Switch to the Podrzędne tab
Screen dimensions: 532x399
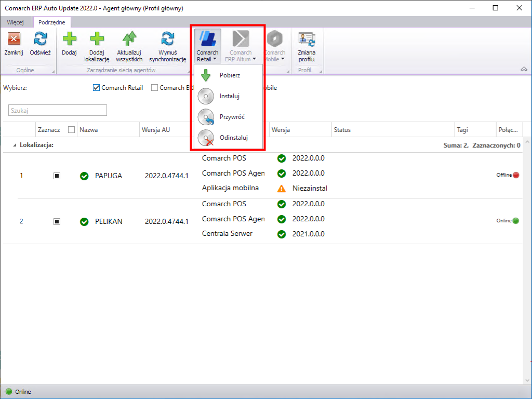51,22
